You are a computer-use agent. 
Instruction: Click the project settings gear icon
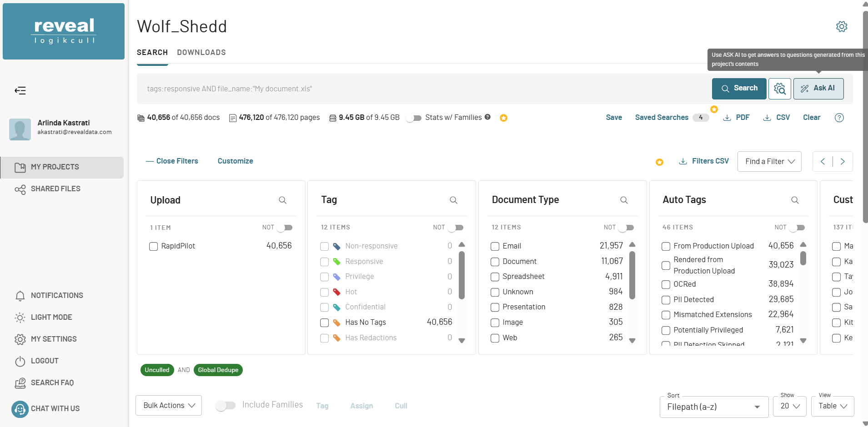pyautogui.click(x=841, y=26)
